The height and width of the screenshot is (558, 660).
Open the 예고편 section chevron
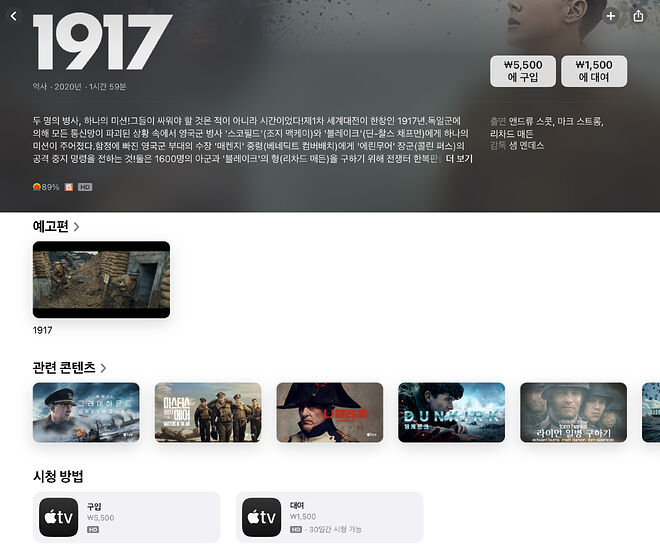pyautogui.click(x=76, y=227)
